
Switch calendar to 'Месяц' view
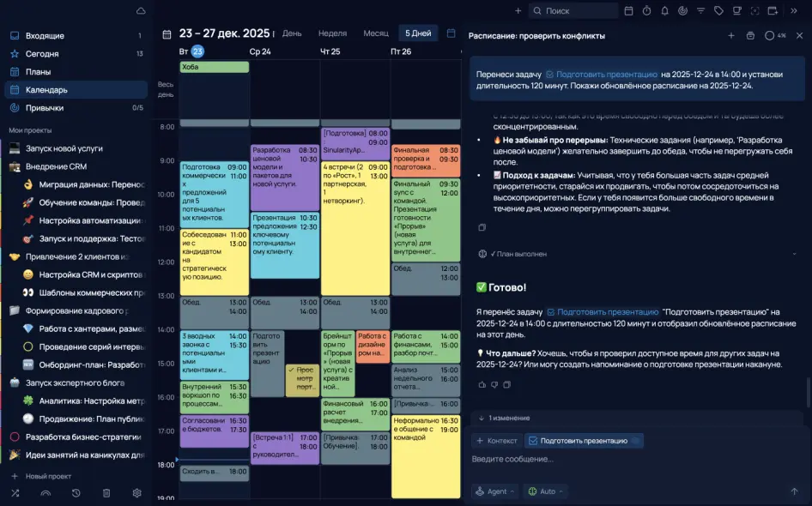(x=375, y=33)
